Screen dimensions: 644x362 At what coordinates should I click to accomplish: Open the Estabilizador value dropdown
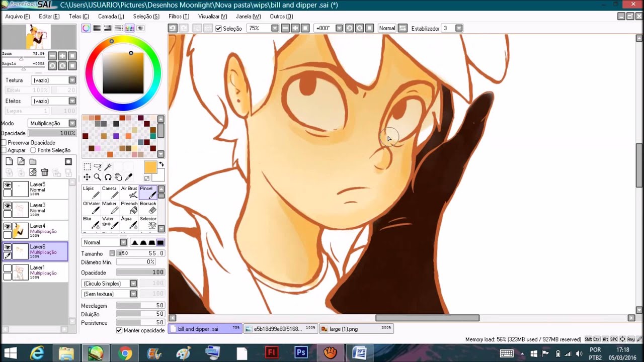click(x=459, y=28)
